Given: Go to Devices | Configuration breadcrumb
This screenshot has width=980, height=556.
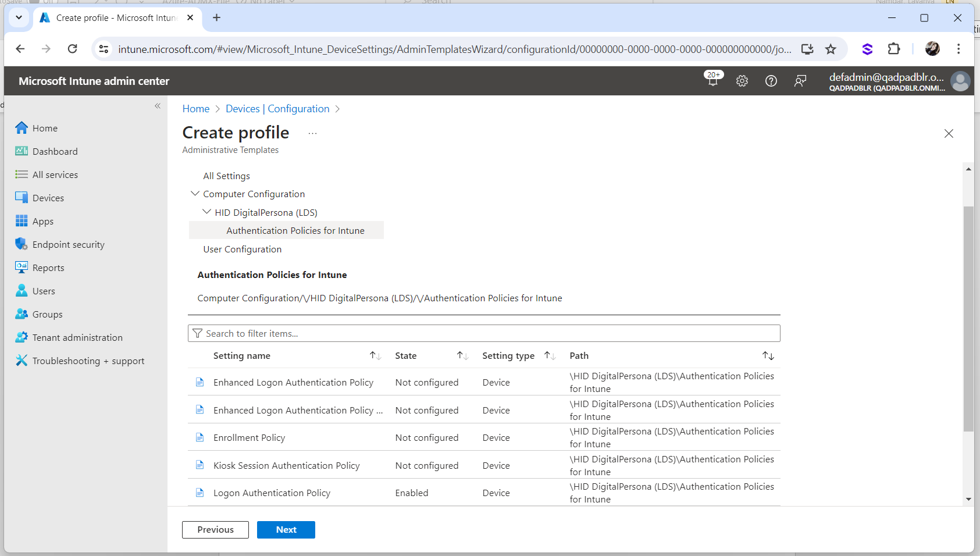Looking at the screenshot, I should point(277,109).
